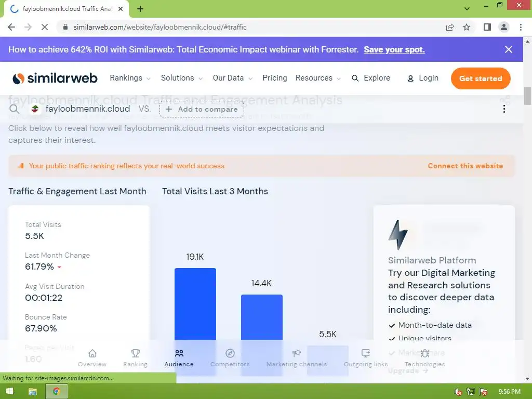This screenshot has width=532, height=399.
Task: Open File Explorer from taskbar
Action: pos(33,392)
